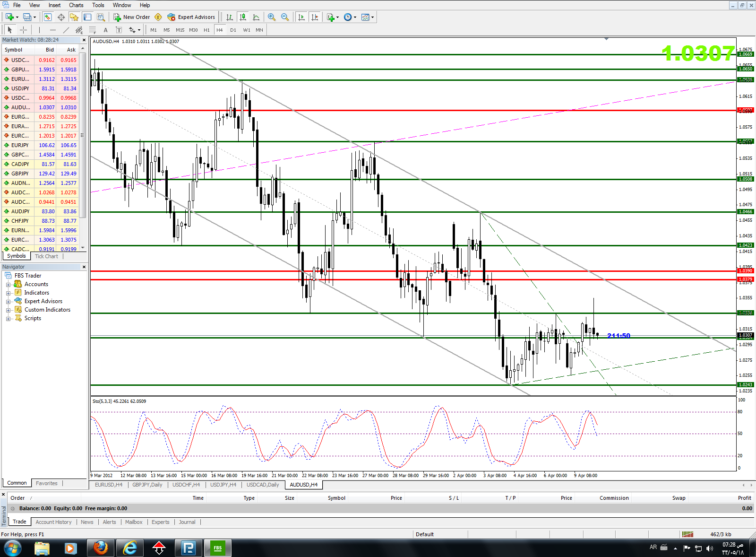Open the chart Templates icon
Image resolution: width=756 pixels, height=557 pixels.
365,17
